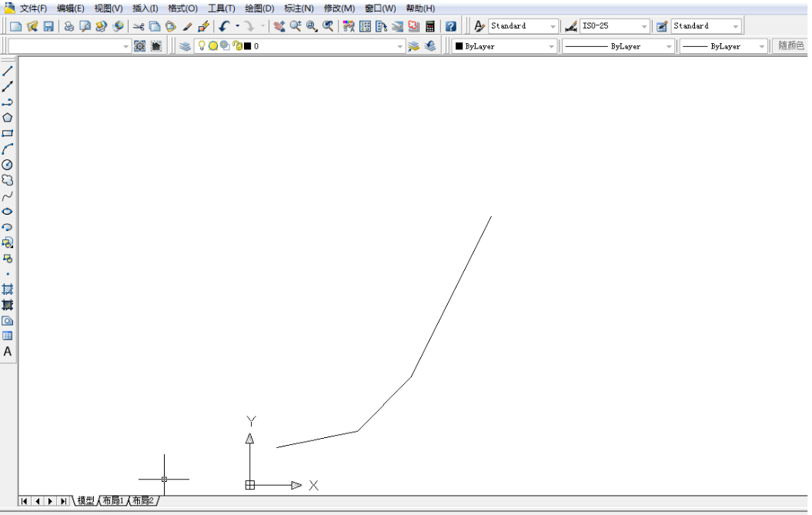
Task: Click the Zoom Realtime tool
Action: click(x=296, y=26)
